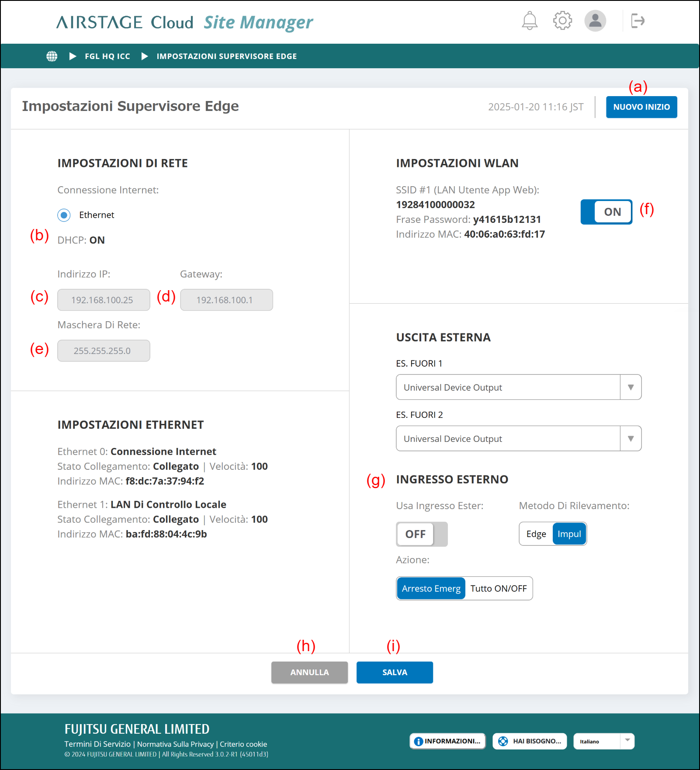This screenshot has height=770, width=700.
Task: Click the user profile icon
Action: 595,20
